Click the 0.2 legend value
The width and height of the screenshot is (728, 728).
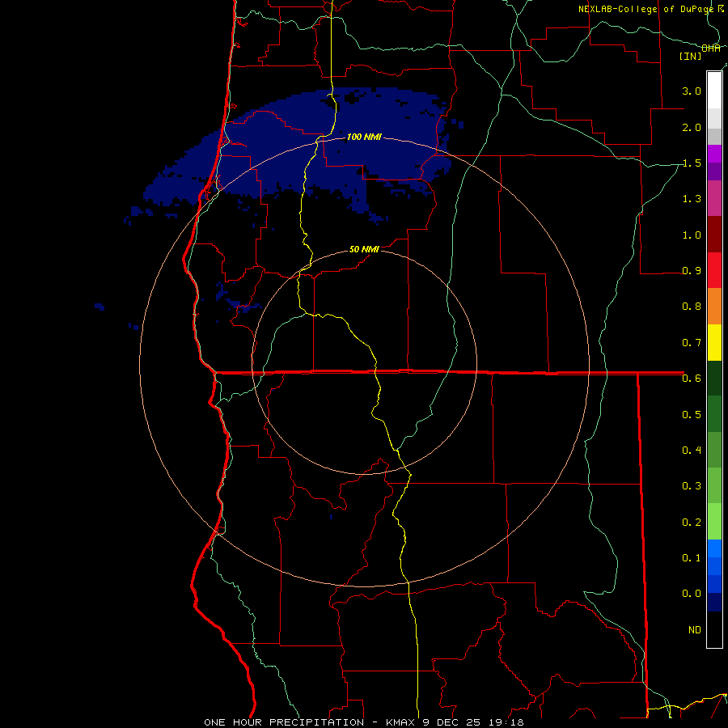[692, 522]
